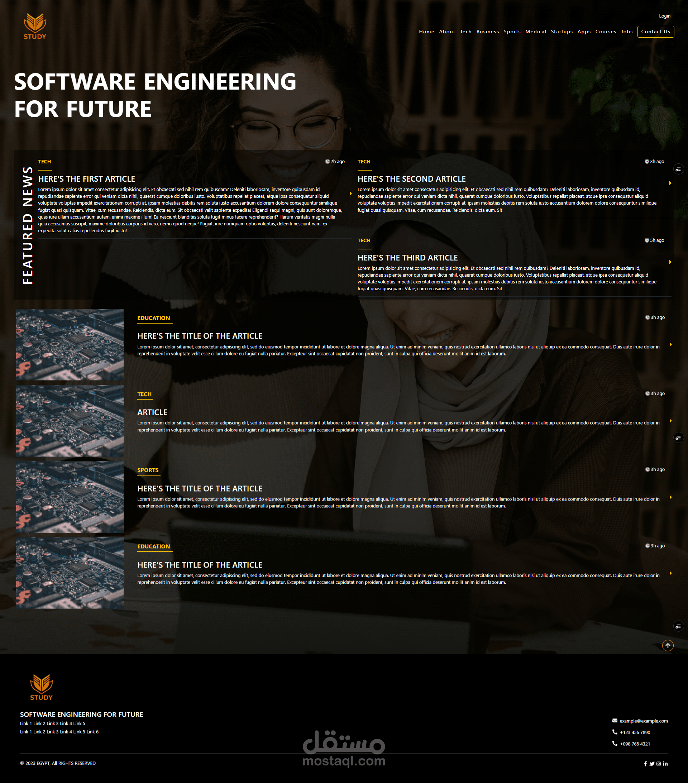Open the Startups menu item

[562, 32]
